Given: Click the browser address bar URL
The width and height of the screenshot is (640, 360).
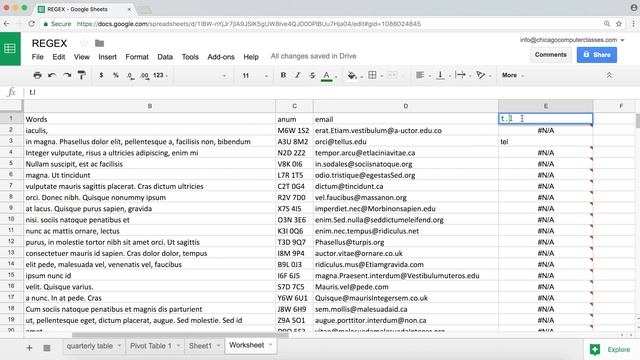Looking at the screenshot, I should [249, 24].
